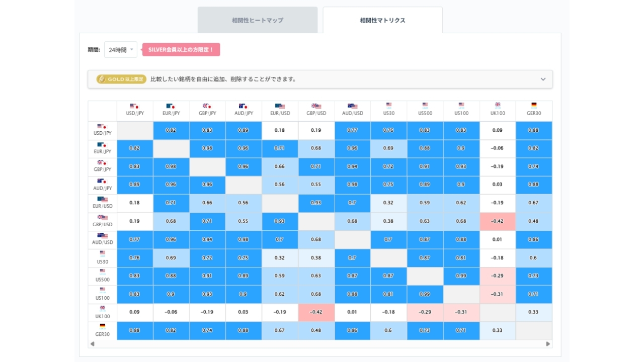The width and height of the screenshot is (644, 362).
Task: Select the −0.42 cell in GBP/USD row
Action: pos(498,221)
